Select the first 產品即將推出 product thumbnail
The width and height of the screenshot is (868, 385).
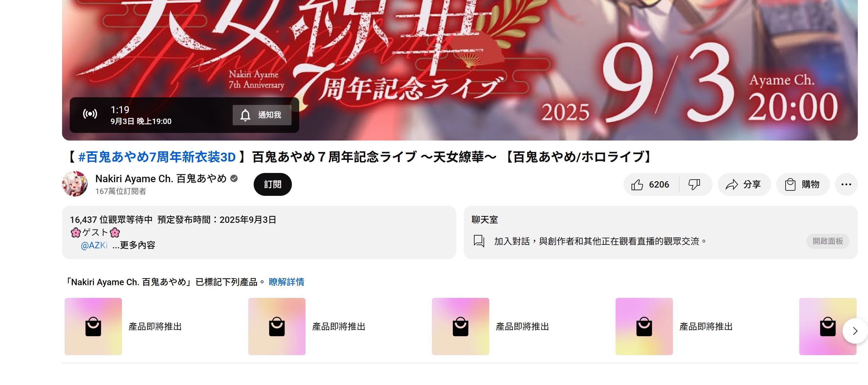pos(93,326)
